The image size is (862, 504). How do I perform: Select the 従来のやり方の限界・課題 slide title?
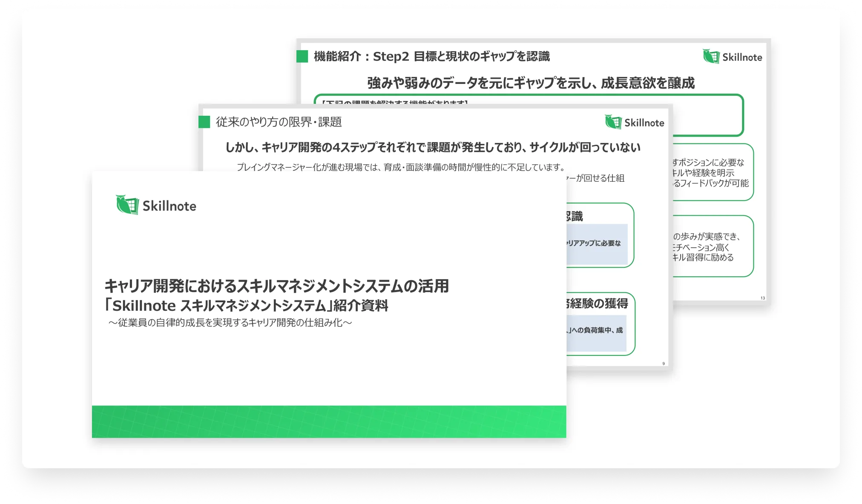tap(279, 122)
